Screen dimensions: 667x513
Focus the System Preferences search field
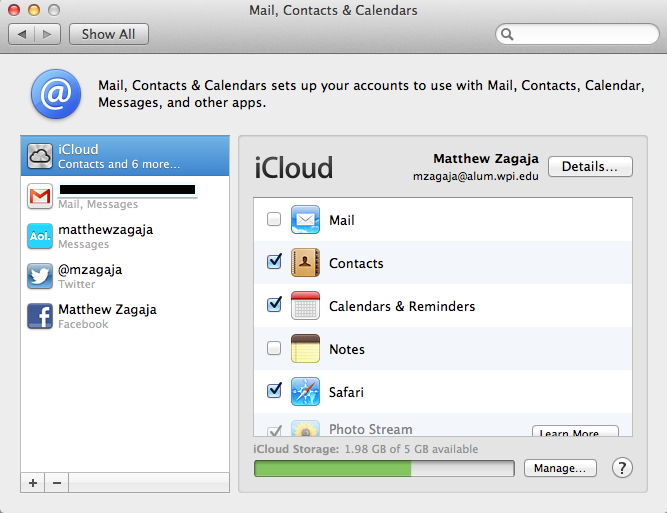point(577,34)
